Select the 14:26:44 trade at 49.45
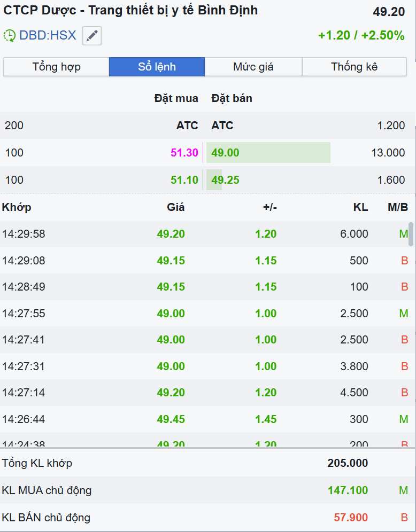 pos(203,419)
